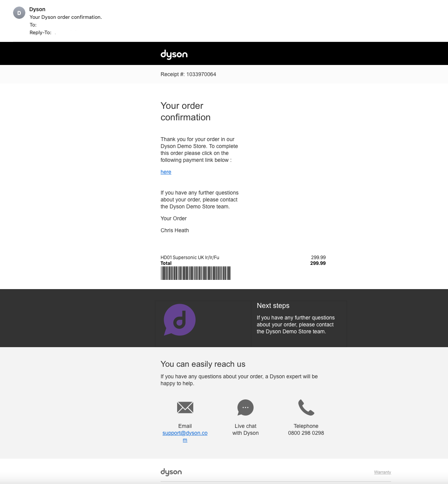Screen dimensions: 448x484
Task: Click the 'Live chat with Dyson' label
Action: (246, 429)
